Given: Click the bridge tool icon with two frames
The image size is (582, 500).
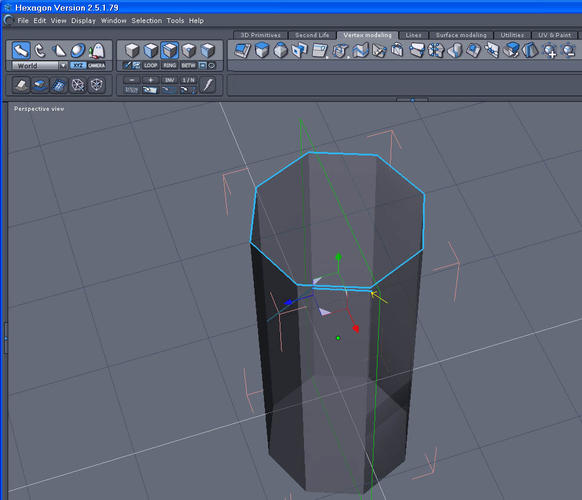Looking at the screenshot, I should [300, 50].
